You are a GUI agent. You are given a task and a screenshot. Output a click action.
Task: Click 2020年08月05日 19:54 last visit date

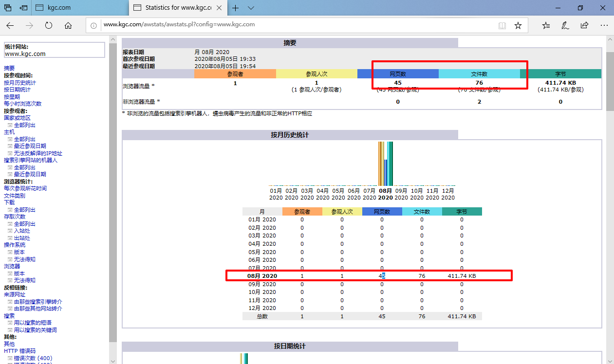225,66
